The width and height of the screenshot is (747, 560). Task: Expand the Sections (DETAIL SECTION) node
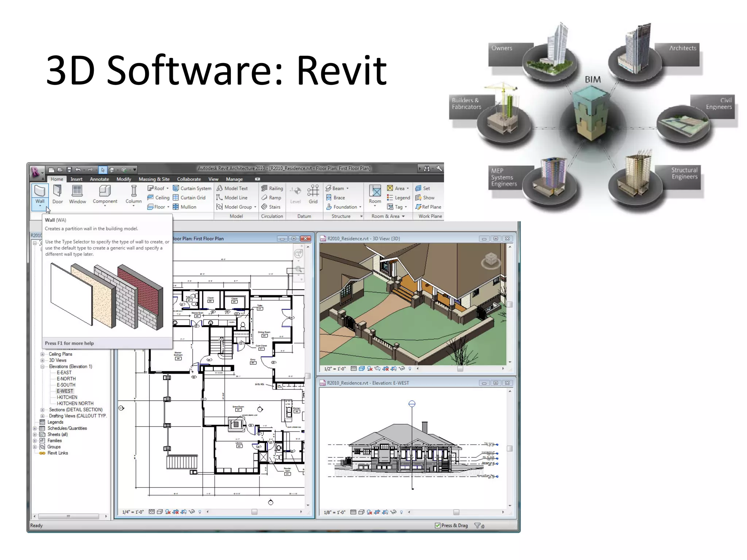coord(42,410)
